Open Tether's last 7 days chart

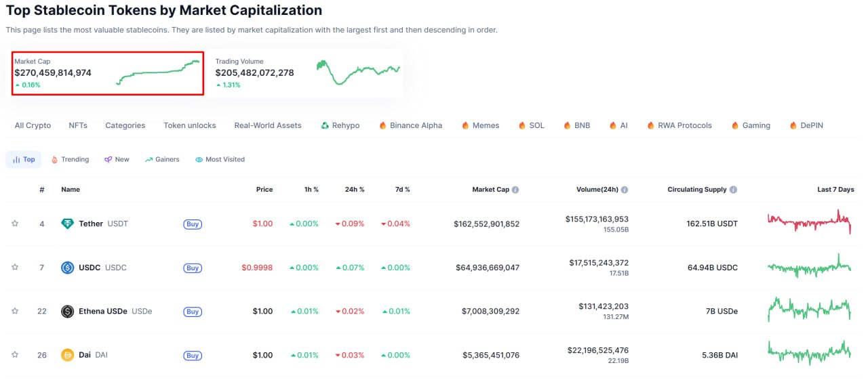pyautogui.click(x=809, y=222)
